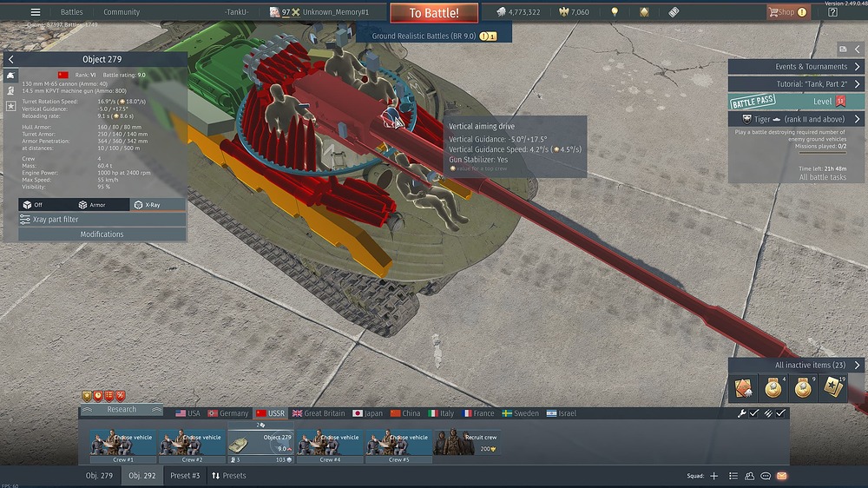
Task: Open the hamburger main menu
Action: pos(35,12)
